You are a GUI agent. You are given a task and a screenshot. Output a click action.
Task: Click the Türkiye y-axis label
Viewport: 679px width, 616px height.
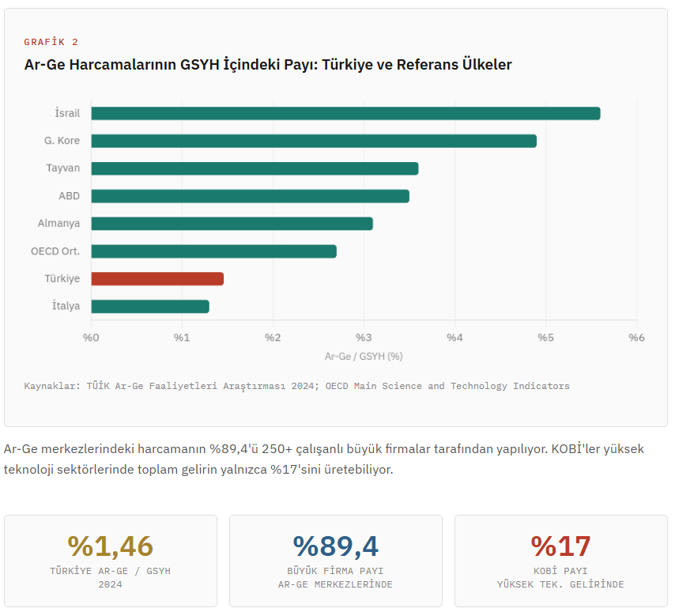62,279
